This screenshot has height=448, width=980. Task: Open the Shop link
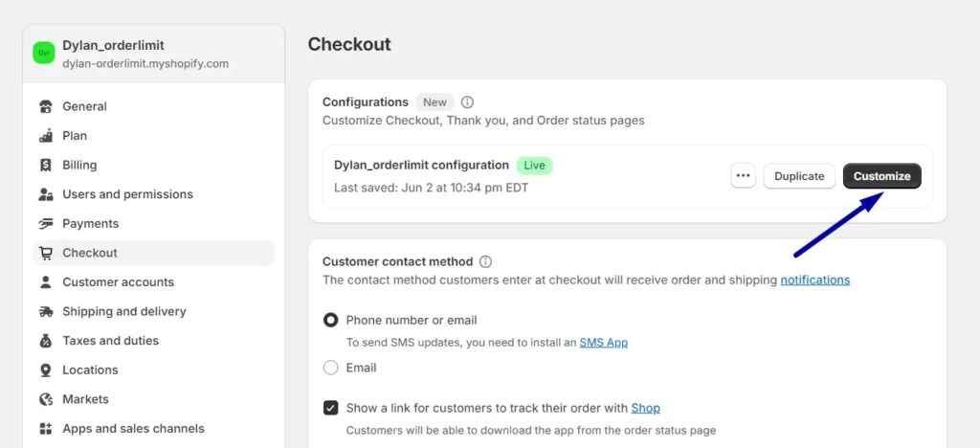[646, 408]
